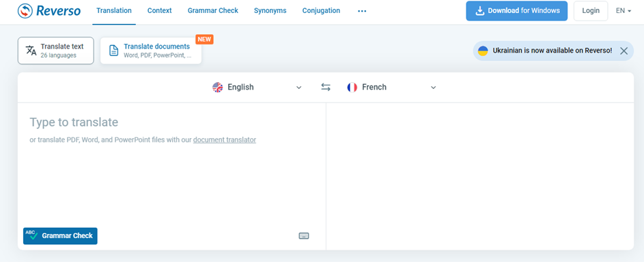This screenshot has height=262, width=644.
Task: Follow the document translator link
Action: click(225, 140)
